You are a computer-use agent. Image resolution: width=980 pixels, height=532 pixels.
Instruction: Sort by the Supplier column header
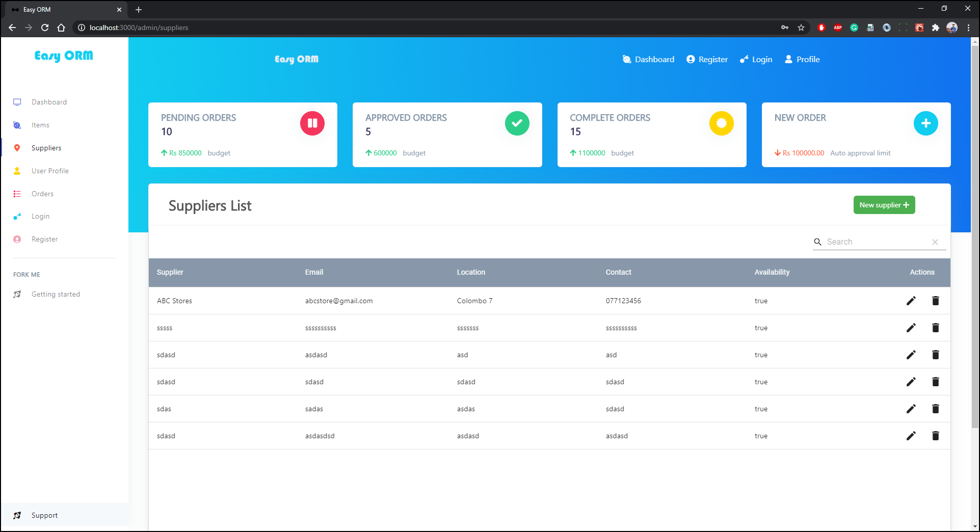170,272
